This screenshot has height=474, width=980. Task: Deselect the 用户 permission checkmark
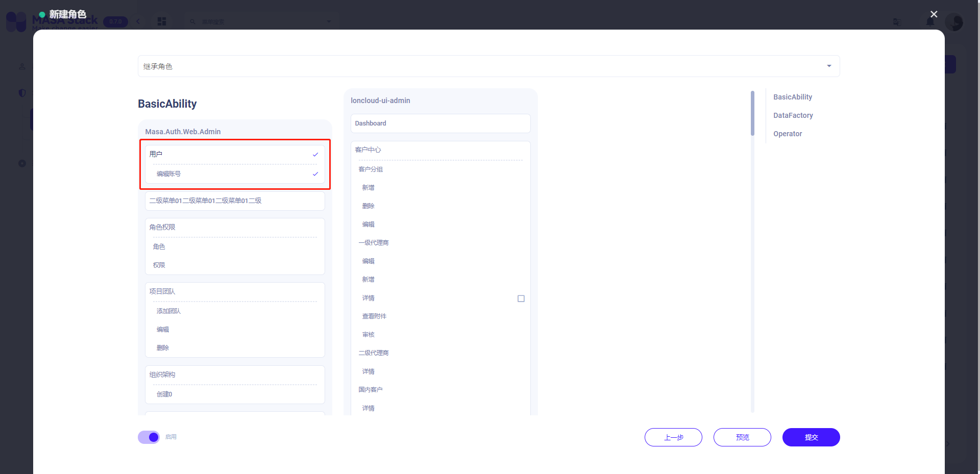pos(315,154)
